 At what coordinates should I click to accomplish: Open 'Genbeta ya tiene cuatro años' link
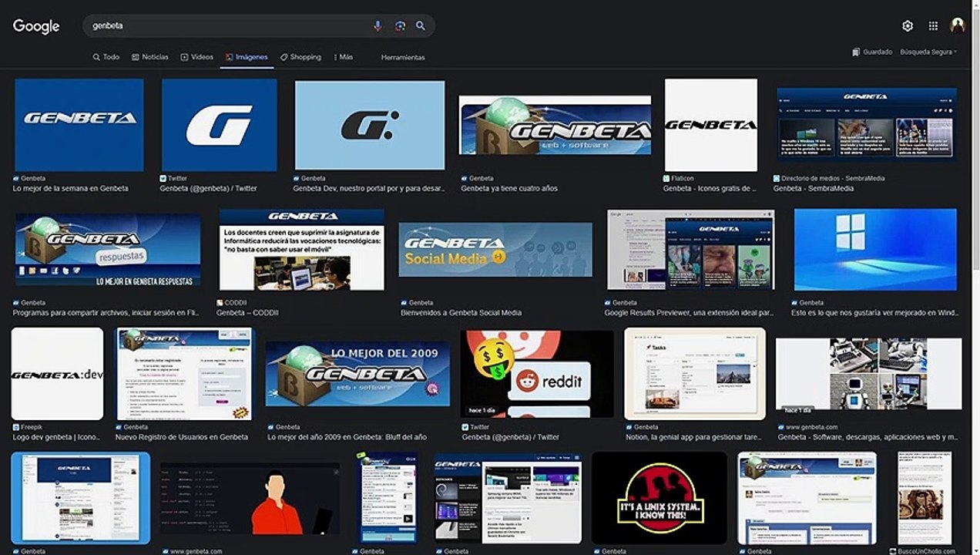pyautogui.click(x=508, y=188)
